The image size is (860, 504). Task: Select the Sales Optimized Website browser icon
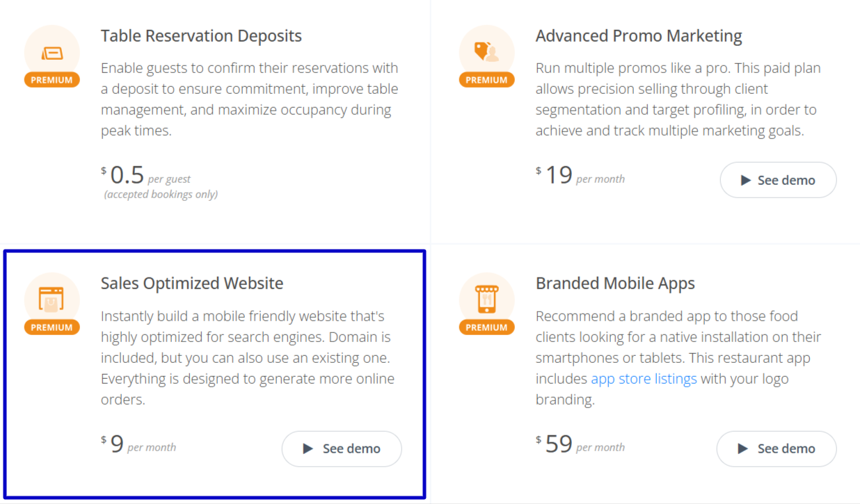pos(52,299)
